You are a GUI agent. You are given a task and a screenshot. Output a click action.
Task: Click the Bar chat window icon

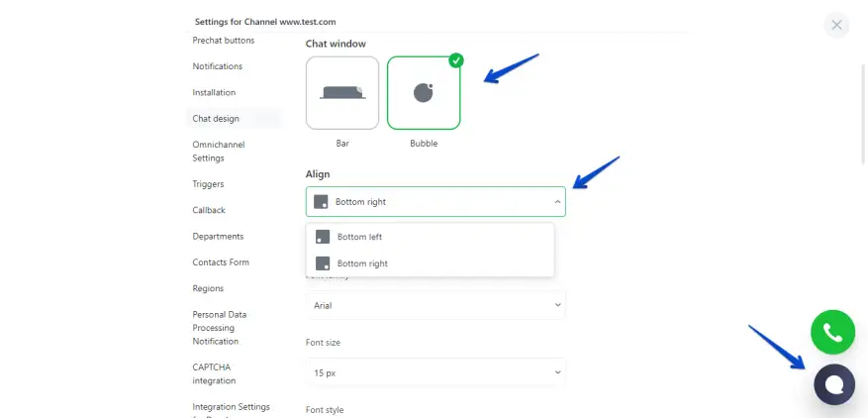342,92
